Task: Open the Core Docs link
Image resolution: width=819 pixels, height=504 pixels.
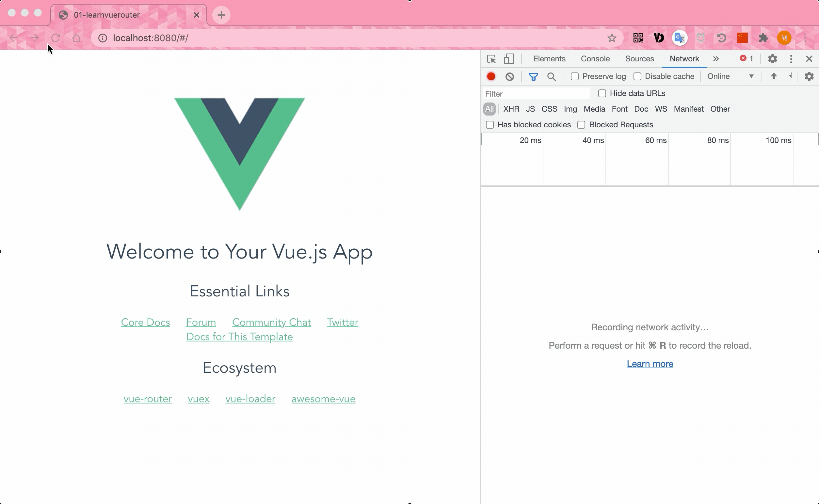Action: pyautogui.click(x=145, y=322)
